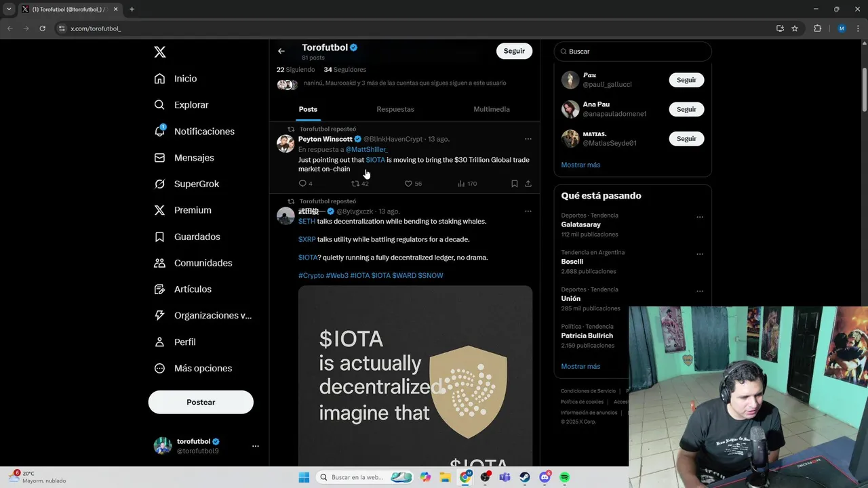This screenshot has width=868, height=488.
Task: Open options for the Galatasaray trend
Action: coord(700,218)
